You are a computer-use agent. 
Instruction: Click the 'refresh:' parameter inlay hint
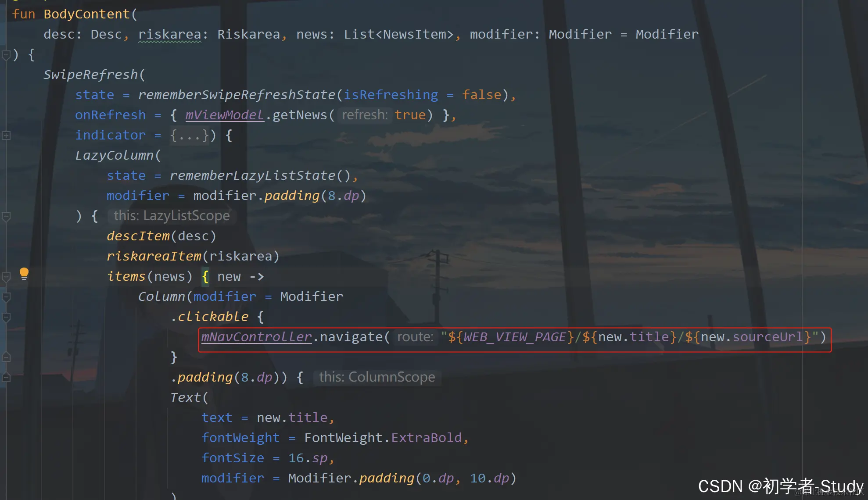tap(365, 115)
